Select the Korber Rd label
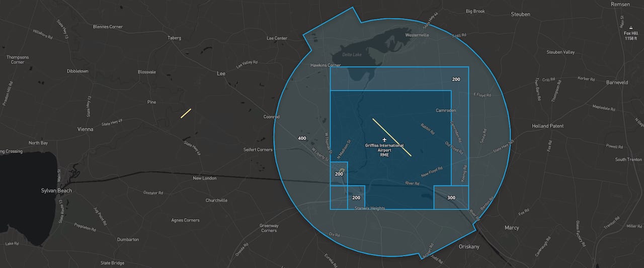Viewport: 644px width, 268px height. (586, 79)
